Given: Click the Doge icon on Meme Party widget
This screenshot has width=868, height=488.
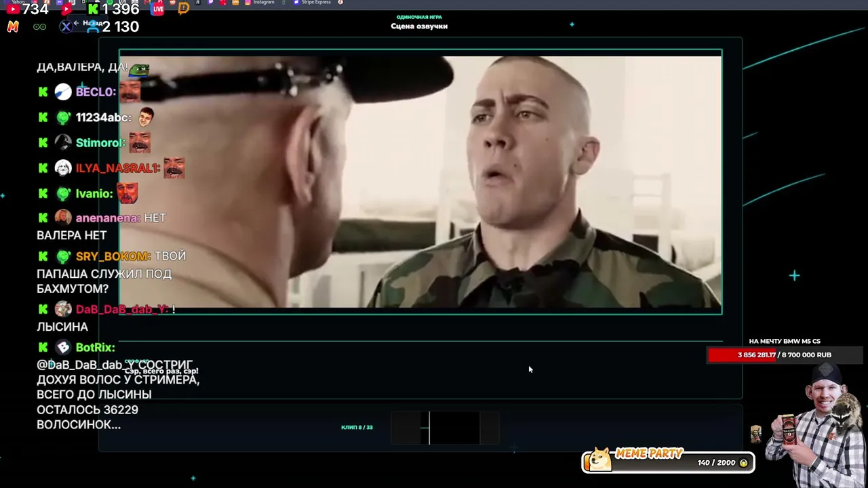Looking at the screenshot, I should pos(600,460).
